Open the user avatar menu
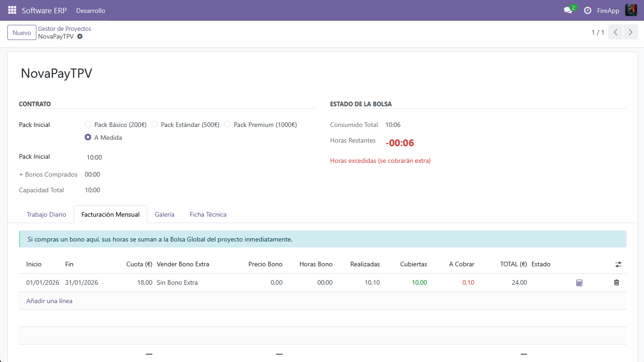Screen dimensions: 644x362 631,10
